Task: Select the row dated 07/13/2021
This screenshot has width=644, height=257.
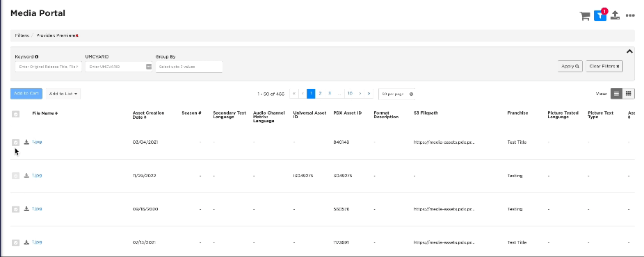Action: click(x=15, y=242)
